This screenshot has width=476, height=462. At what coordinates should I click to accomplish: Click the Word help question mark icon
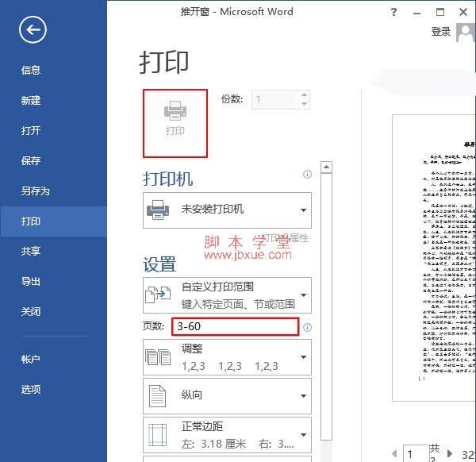coord(393,12)
